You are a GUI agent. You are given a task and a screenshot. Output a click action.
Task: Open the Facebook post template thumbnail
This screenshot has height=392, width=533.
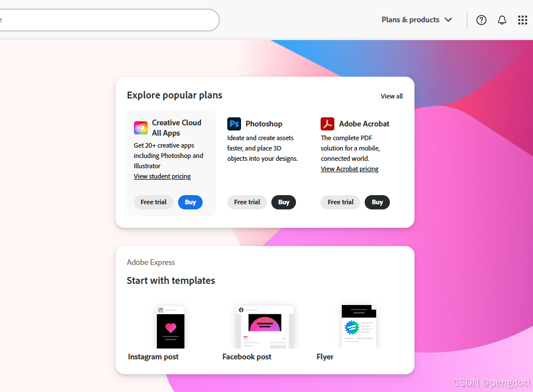pos(265,327)
